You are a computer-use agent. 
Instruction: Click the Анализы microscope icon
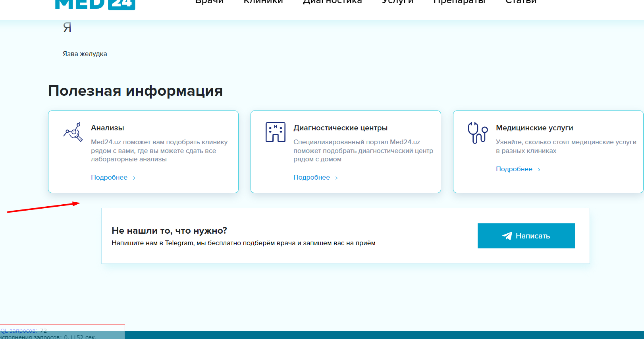pyautogui.click(x=73, y=132)
